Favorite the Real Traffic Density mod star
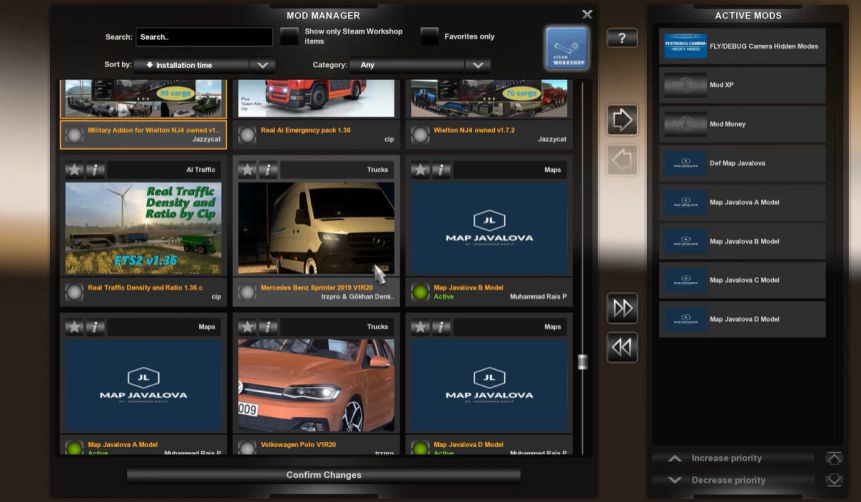Screen dimensions: 861x502 tap(74, 170)
